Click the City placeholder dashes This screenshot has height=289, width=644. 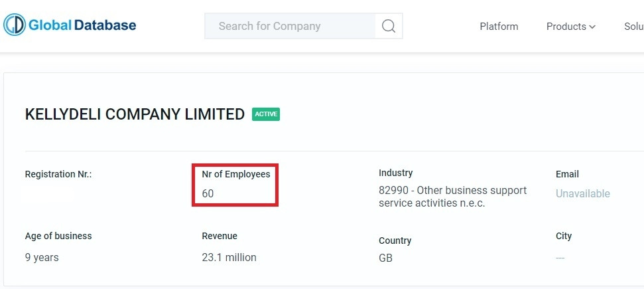pos(560,258)
